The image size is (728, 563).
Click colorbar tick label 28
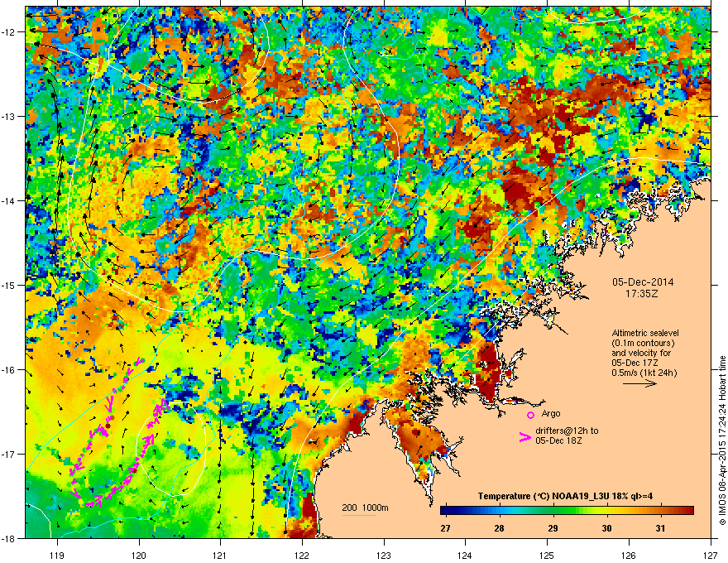pos(499,528)
